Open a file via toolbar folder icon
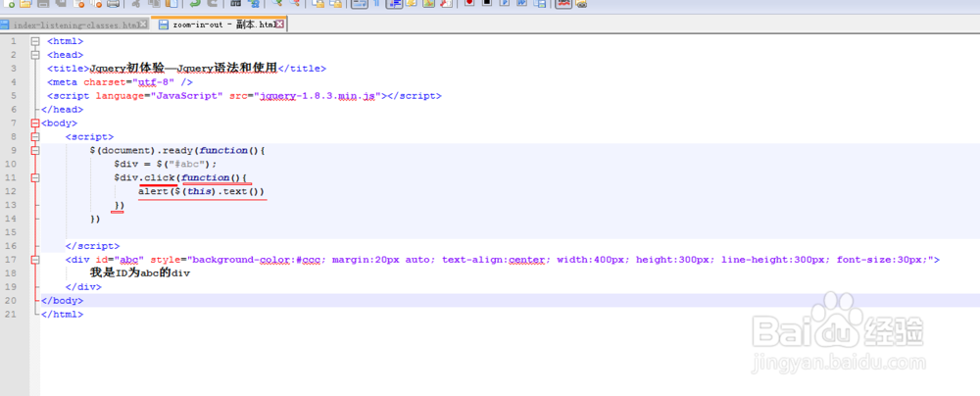 pos(25,3)
